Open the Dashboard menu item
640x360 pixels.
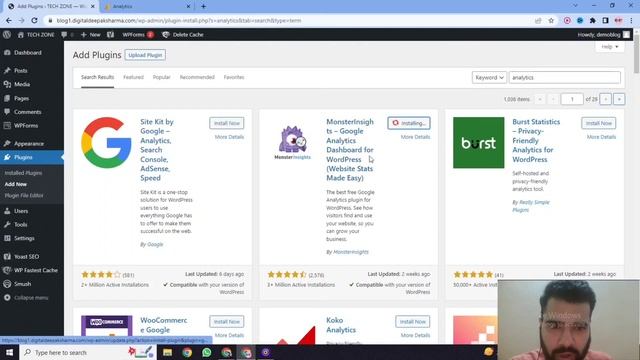pyautogui.click(x=28, y=53)
